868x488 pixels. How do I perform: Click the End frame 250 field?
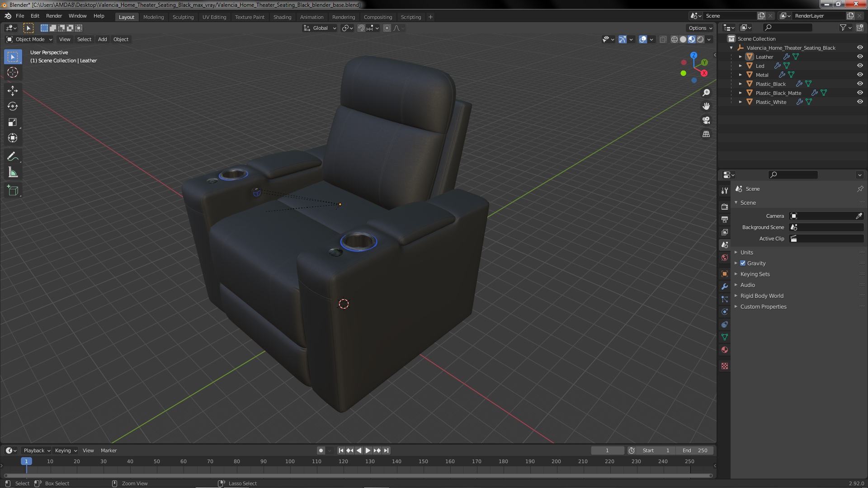coord(695,450)
